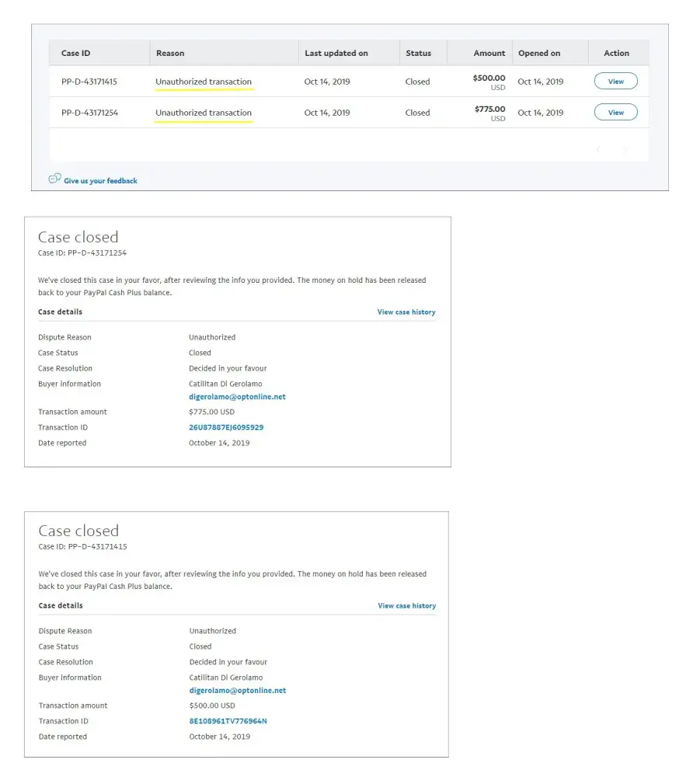Sort by the Reason column header
The image size is (700, 777).
tap(170, 54)
